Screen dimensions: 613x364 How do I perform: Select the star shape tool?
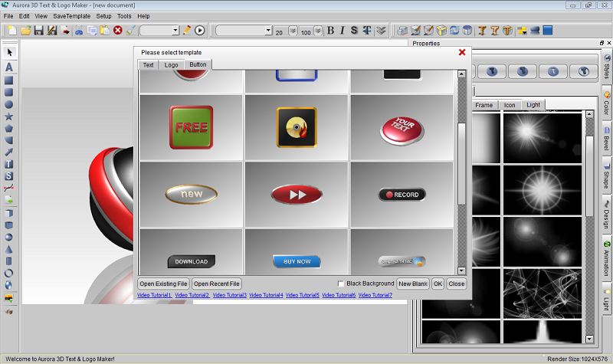coord(8,116)
